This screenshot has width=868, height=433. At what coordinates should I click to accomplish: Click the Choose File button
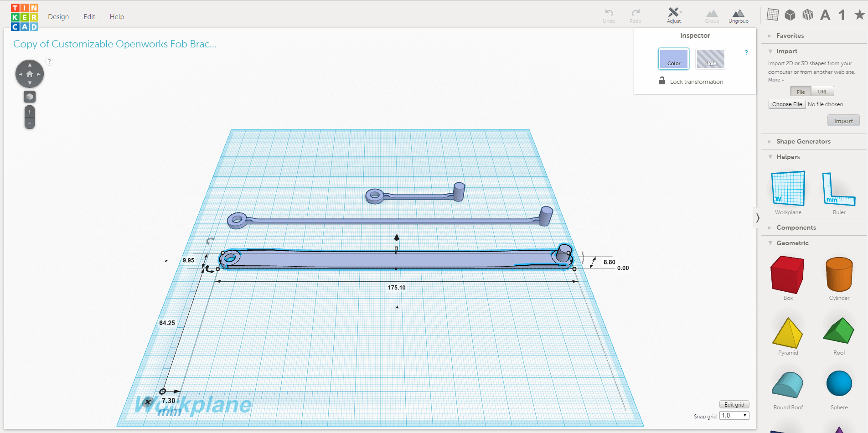coord(787,104)
